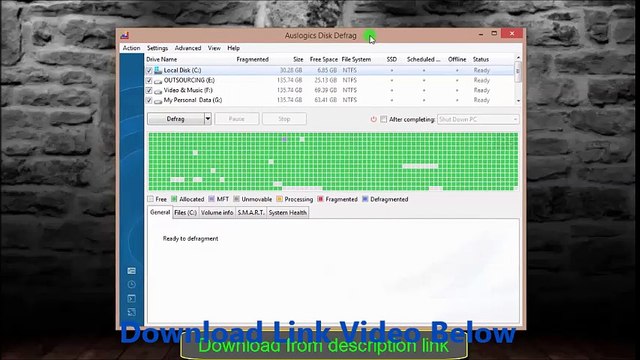Viewport: 640px width, 360px height.
Task: Open the Settings menu
Action: point(158,48)
